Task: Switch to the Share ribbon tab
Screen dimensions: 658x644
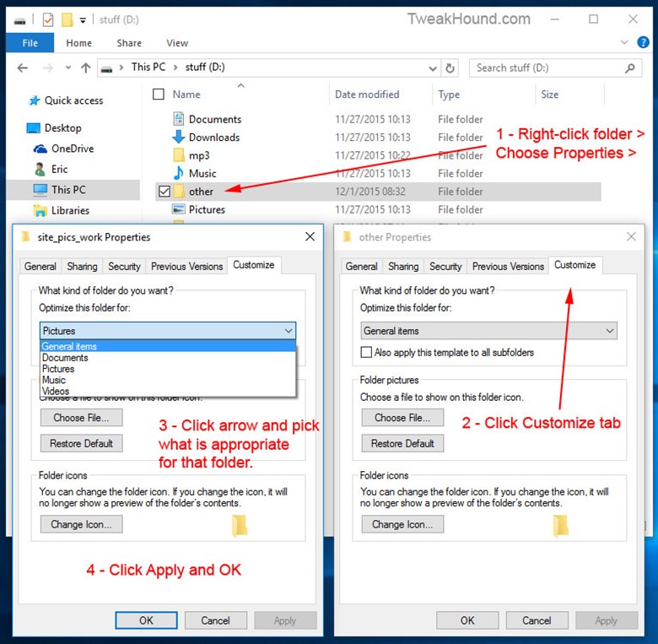Action: click(x=129, y=43)
